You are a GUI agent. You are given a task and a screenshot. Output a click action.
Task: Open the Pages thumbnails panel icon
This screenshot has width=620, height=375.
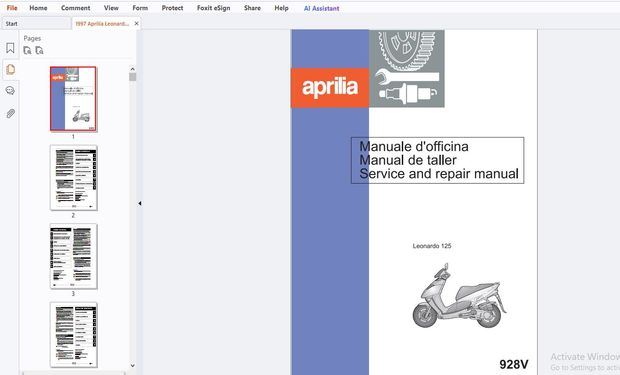click(x=11, y=70)
